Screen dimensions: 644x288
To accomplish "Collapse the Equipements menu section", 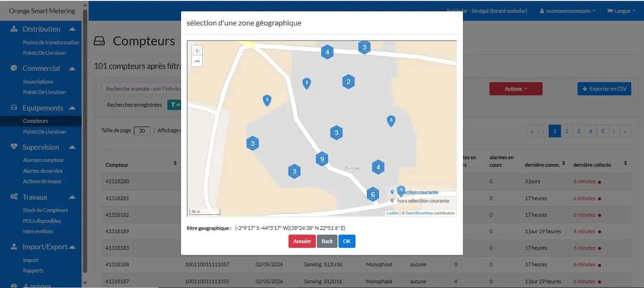I will pos(72,108).
